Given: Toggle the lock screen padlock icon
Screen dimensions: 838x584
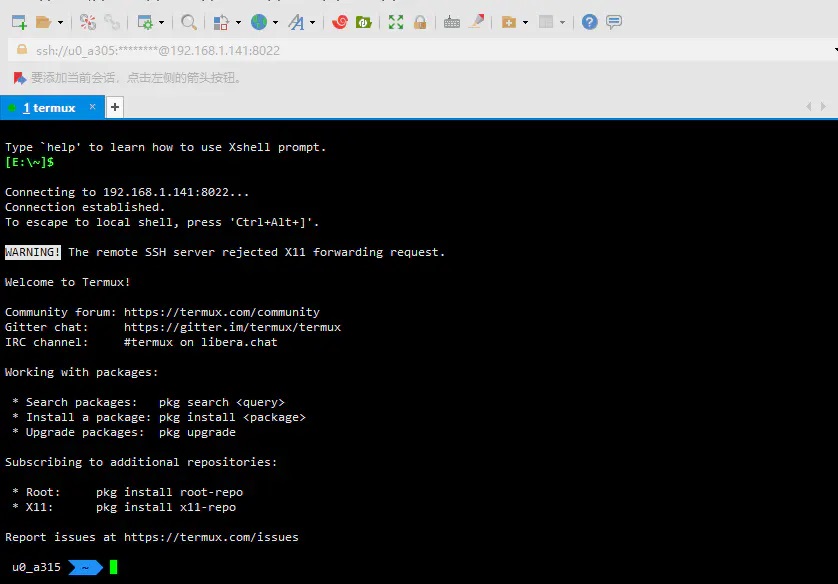Looking at the screenshot, I should point(420,22).
